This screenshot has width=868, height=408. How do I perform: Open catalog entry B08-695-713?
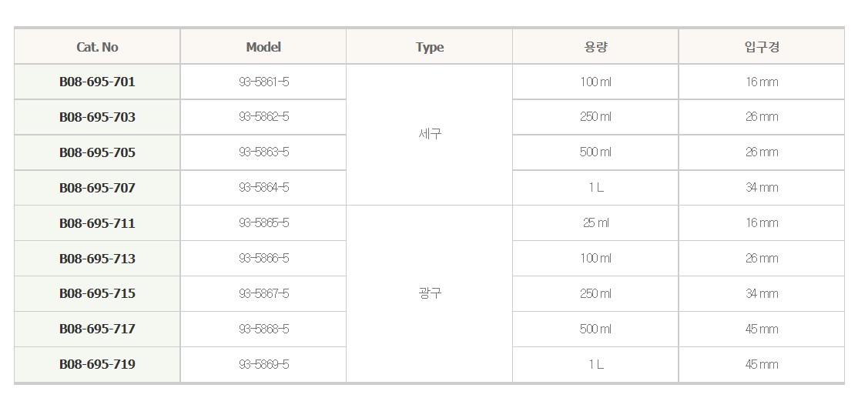(x=97, y=259)
